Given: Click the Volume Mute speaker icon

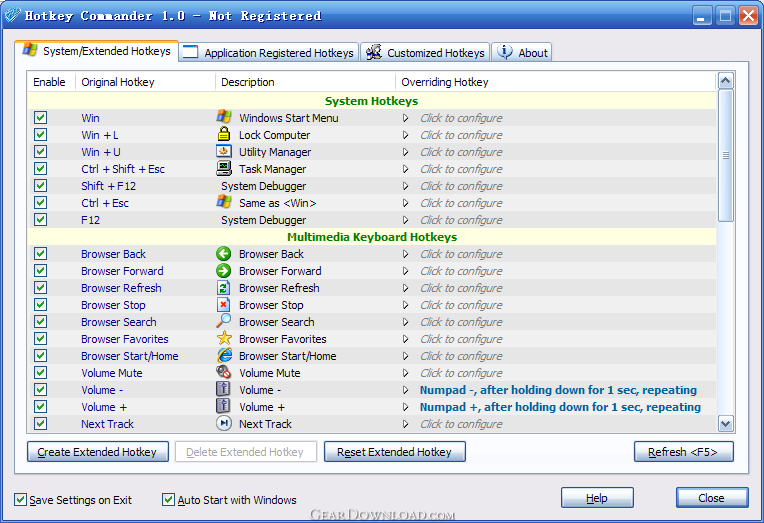Looking at the screenshot, I should [x=224, y=373].
